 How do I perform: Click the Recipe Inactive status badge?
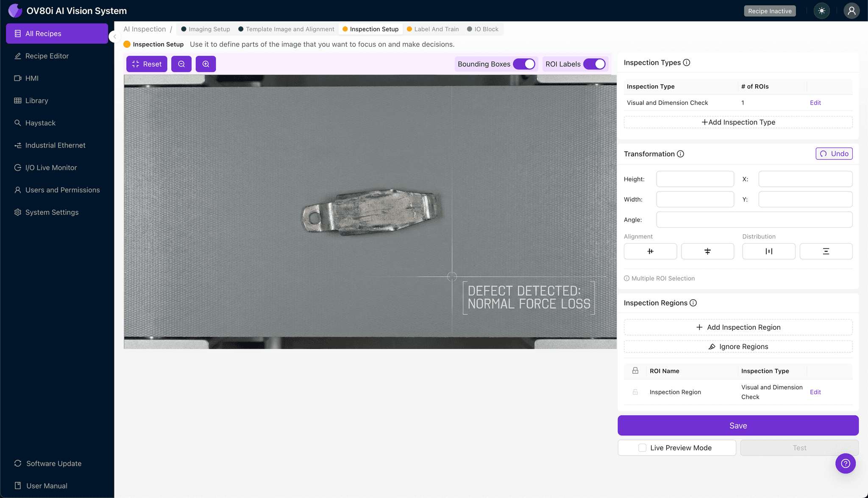pyautogui.click(x=770, y=11)
